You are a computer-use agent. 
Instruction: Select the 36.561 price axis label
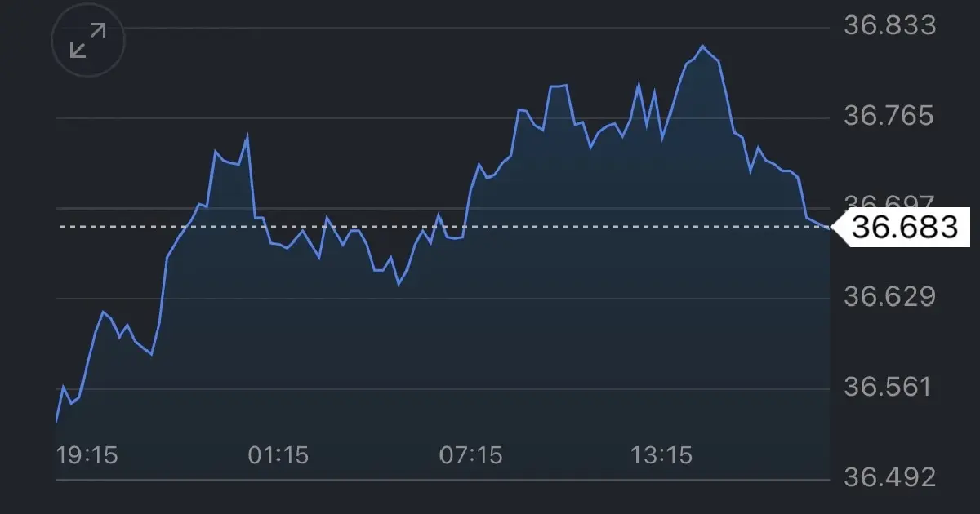pos(889,387)
